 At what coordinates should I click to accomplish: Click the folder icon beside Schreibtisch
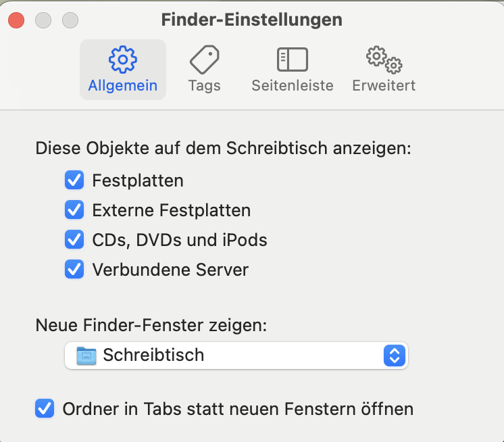point(86,355)
